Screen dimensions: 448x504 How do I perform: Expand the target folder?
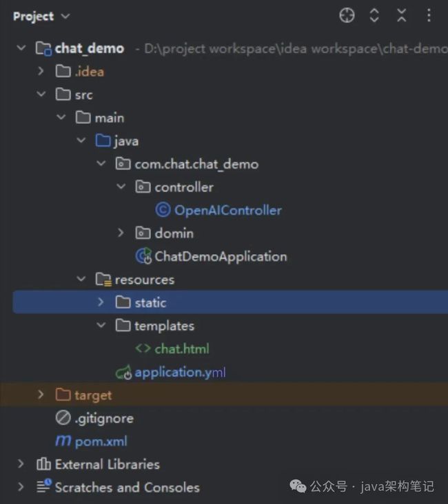[x=41, y=395]
